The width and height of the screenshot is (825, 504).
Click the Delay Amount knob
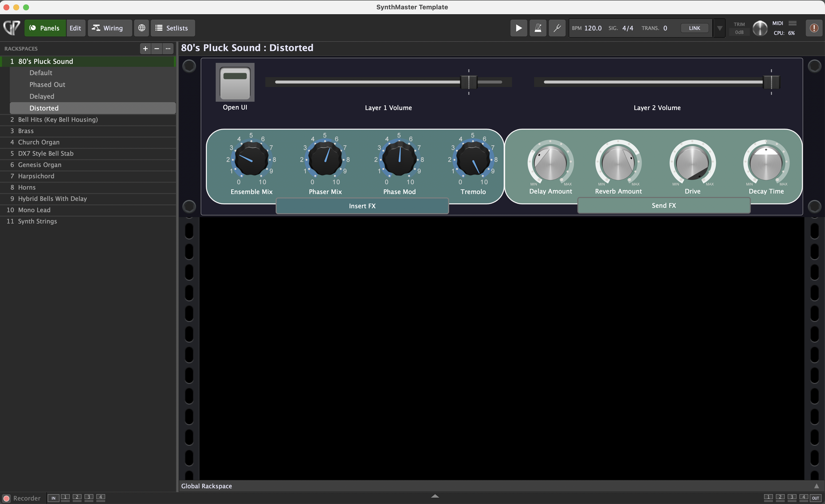[550, 163]
